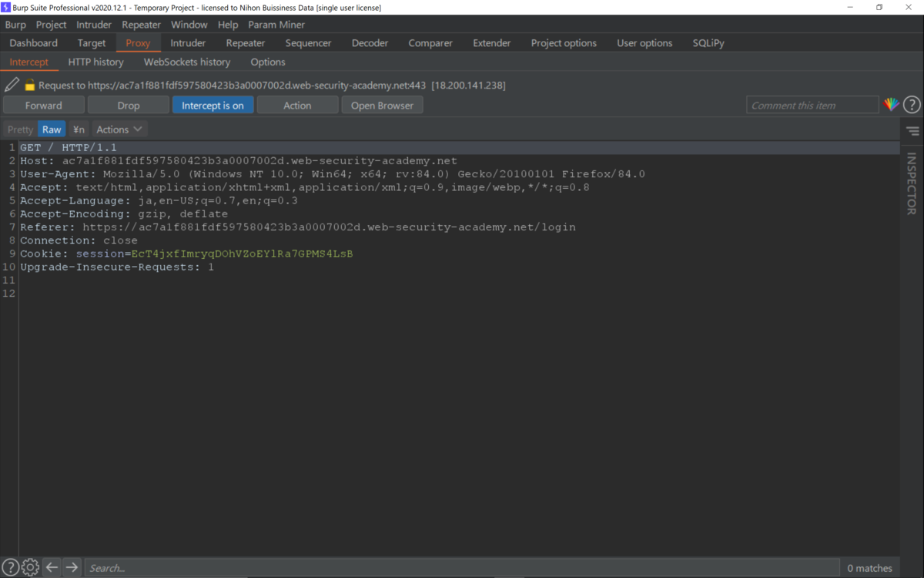The width and height of the screenshot is (924, 578).
Task: Open the WebSockets history sub-tab
Action: click(187, 62)
